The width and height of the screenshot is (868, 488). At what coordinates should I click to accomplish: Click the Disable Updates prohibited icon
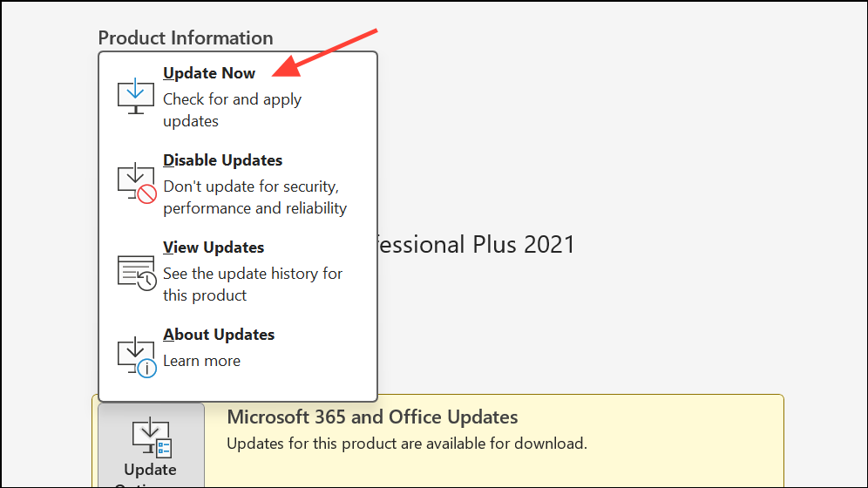click(x=137, y=183)
